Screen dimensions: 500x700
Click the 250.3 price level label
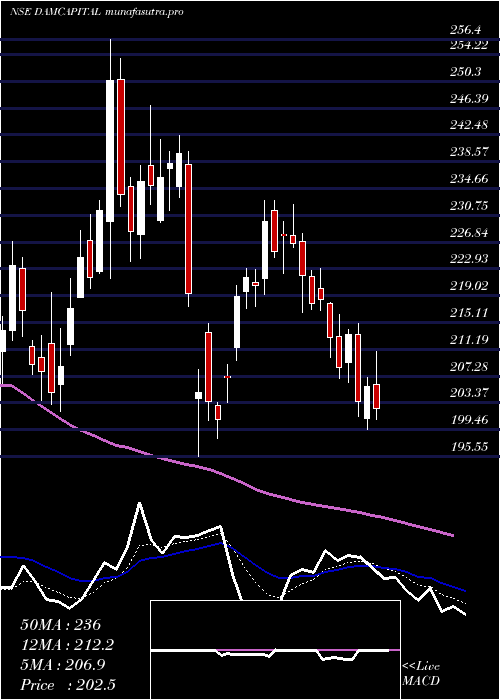(x=466, y=71)
